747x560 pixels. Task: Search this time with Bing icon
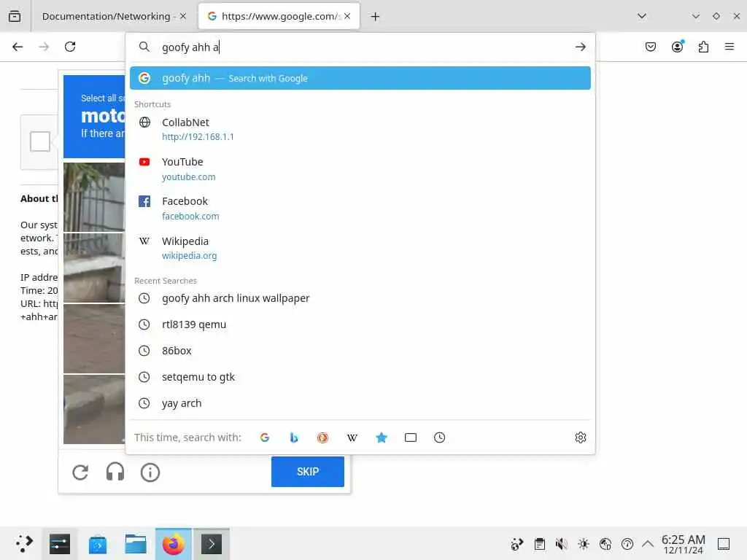(x=294, y=437)
